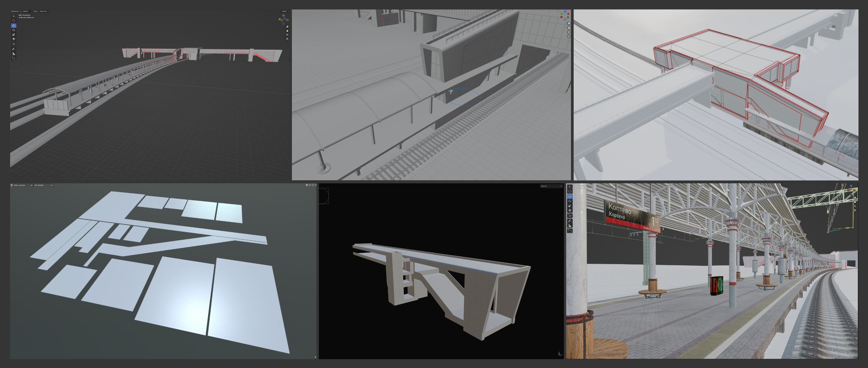Select the Annotate pencil tool in top-left viewport

(14, 49)
